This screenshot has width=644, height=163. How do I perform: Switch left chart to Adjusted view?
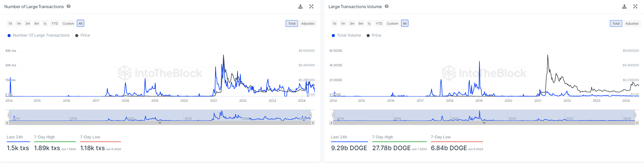coord(307,23)
